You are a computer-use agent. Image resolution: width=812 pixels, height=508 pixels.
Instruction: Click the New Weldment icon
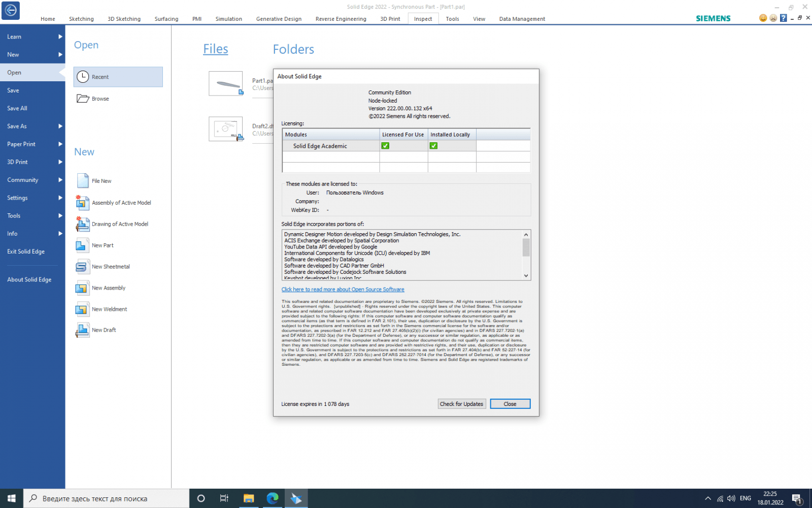(x=83, y=309)
